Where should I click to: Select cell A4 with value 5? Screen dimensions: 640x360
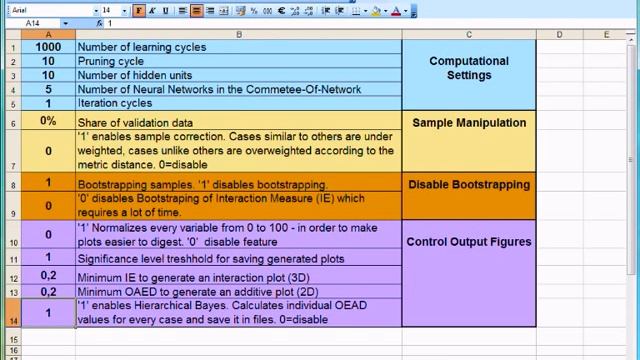coord(48,89)
